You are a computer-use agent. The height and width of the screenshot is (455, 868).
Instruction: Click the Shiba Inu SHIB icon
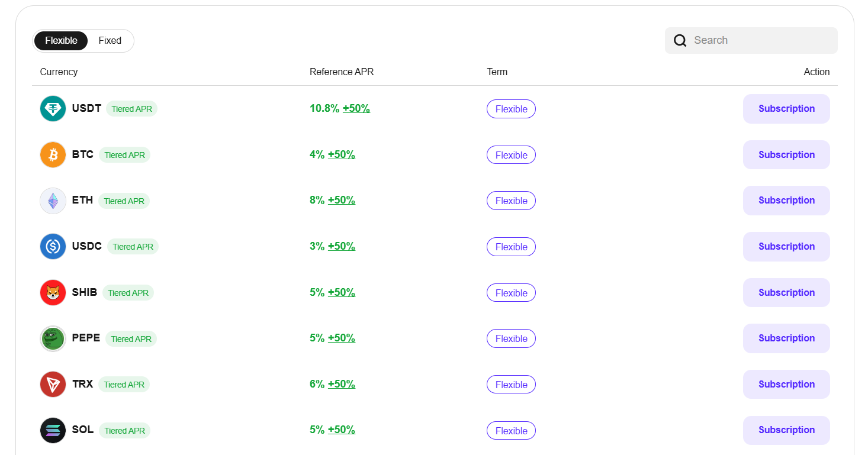point(53,293)
